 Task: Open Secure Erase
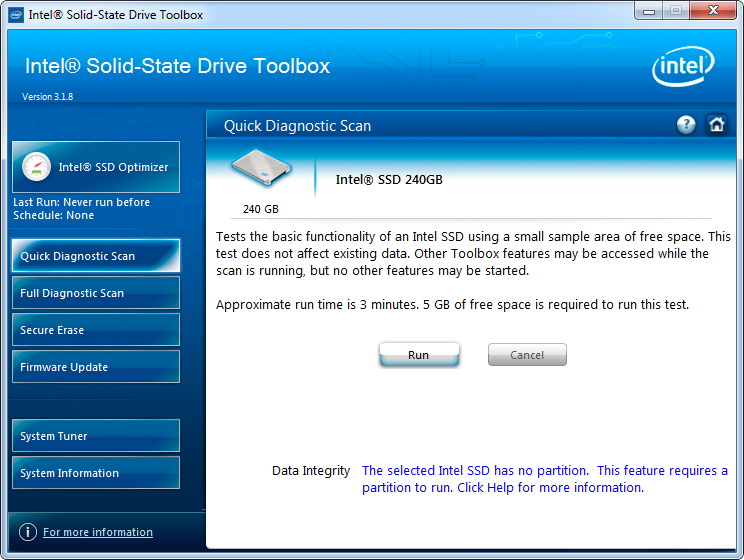point(96,330)
